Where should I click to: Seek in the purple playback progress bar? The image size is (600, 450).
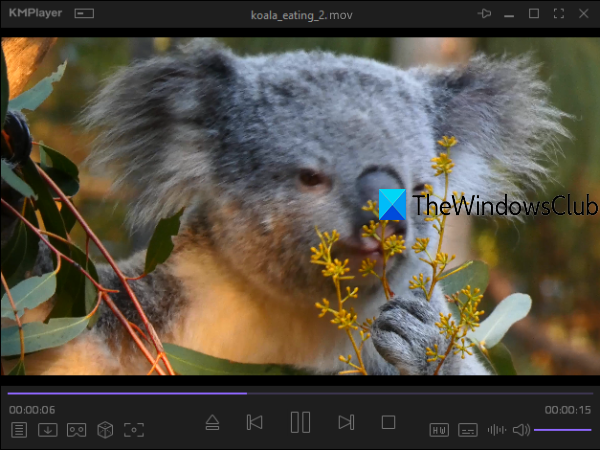(300, 393)
